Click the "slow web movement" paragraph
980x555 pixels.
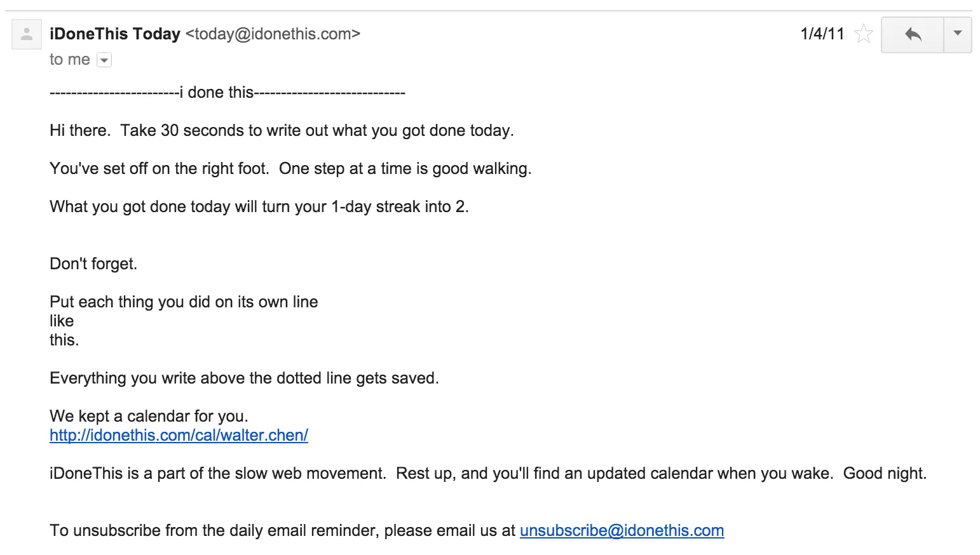coord(488,473)
